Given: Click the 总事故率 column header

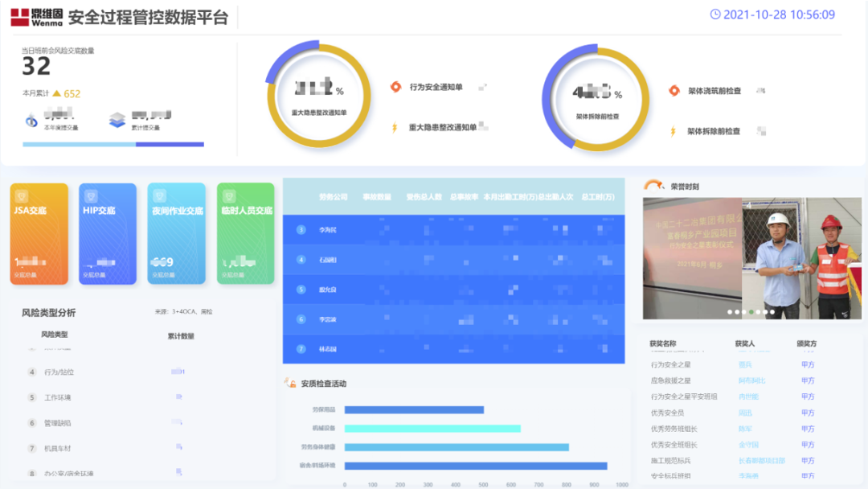Looking at the screenshot, I should click(464, 196).
